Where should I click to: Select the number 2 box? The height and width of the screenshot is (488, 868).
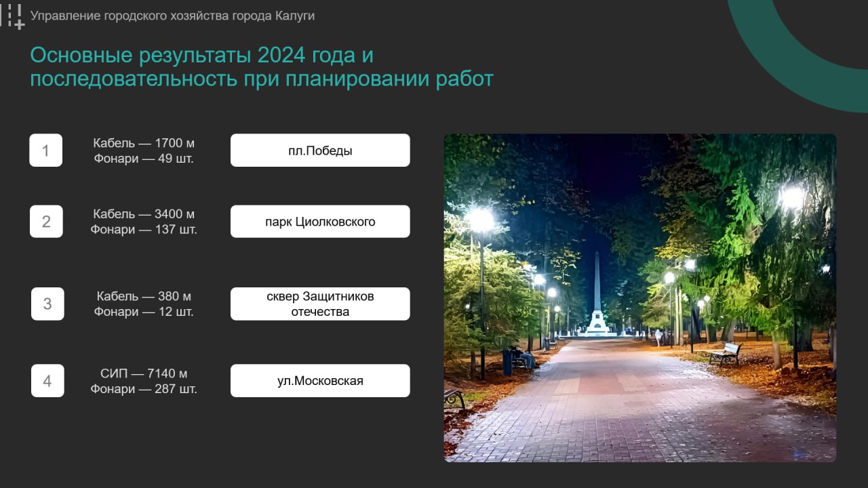pos(46,222)
